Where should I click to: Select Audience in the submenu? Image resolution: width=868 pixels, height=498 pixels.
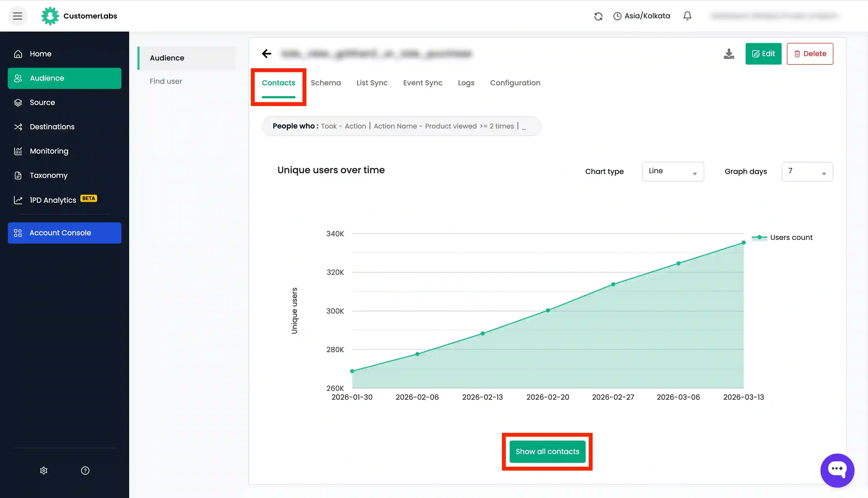(187, 58)
